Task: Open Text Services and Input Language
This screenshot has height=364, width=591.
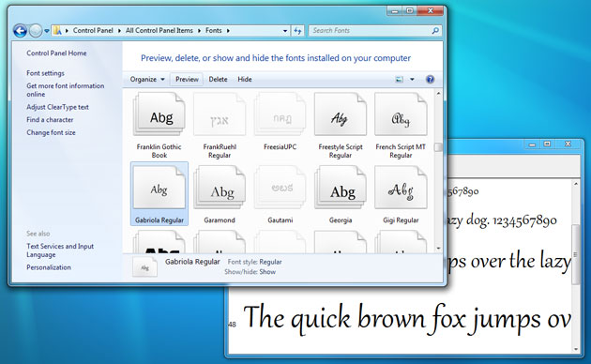Action: [60, 250]
